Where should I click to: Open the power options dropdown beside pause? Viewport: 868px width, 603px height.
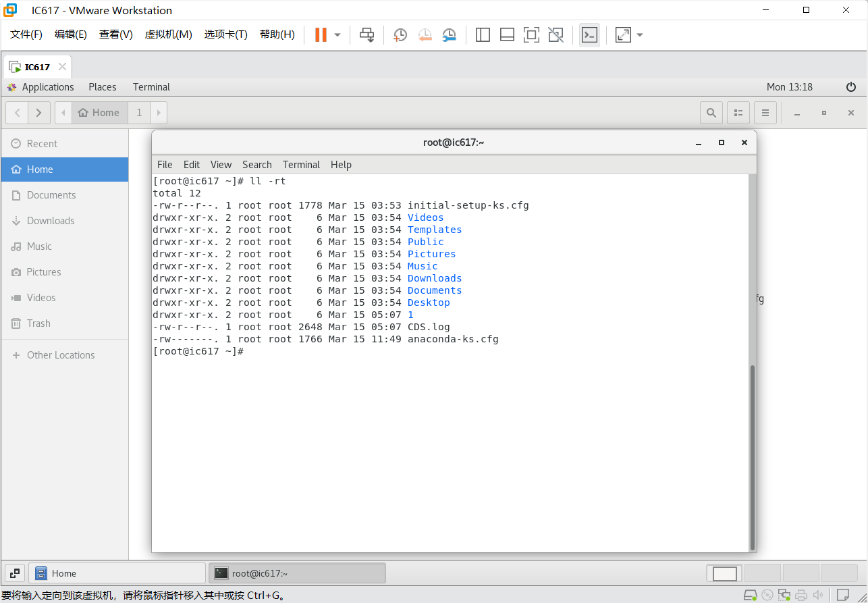tap(337, 35)
